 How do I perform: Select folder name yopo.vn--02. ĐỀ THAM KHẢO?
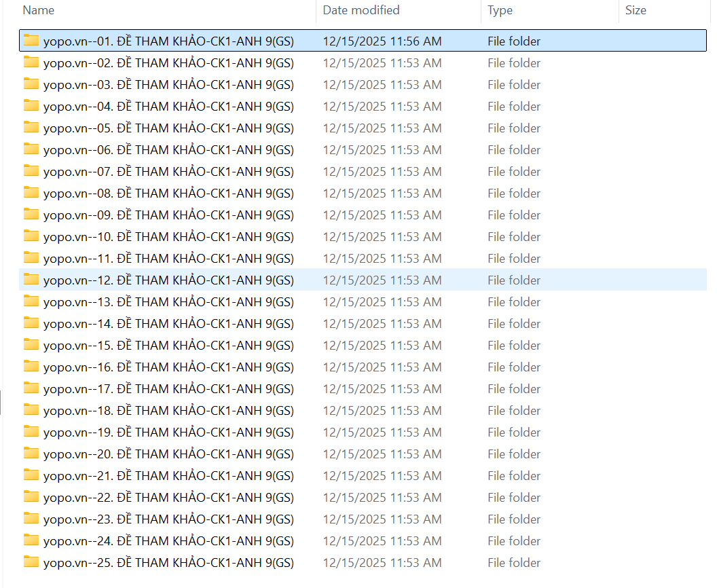coord(168,63)
